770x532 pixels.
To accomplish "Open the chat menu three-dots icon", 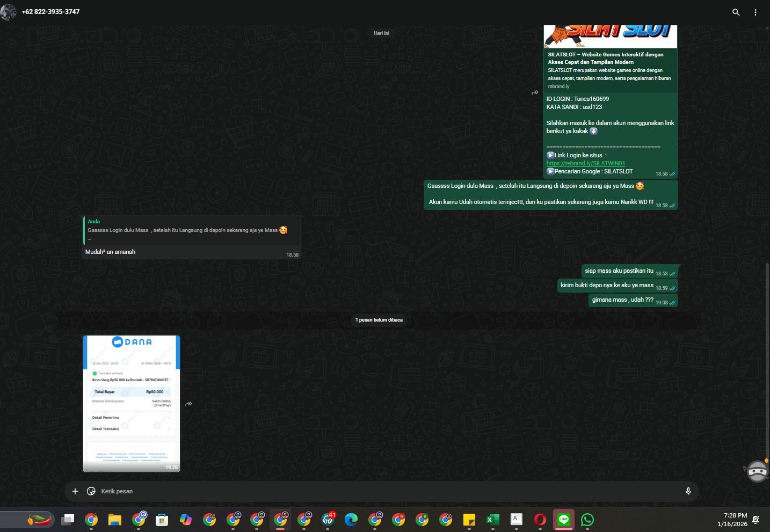I will [755, 12].
